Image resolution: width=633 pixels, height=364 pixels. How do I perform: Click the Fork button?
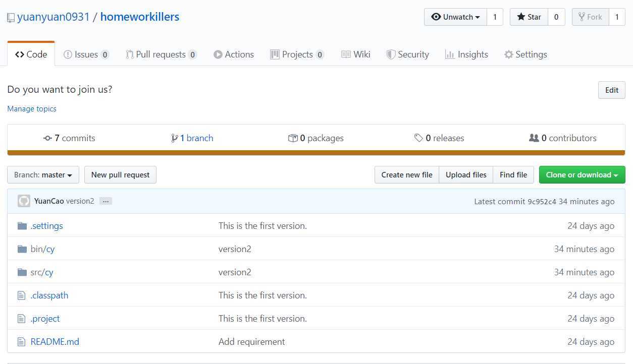[x=590, y=17]
